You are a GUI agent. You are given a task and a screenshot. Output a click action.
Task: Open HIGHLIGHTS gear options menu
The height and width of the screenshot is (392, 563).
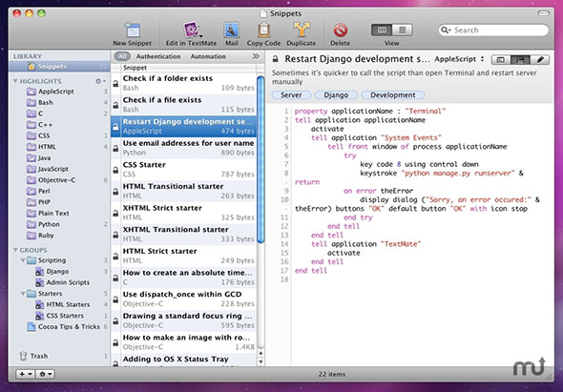(100, 81)
